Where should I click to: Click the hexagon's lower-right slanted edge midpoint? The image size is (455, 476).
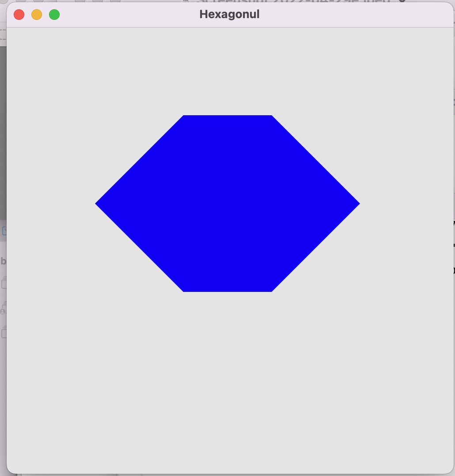click(315, 247)
